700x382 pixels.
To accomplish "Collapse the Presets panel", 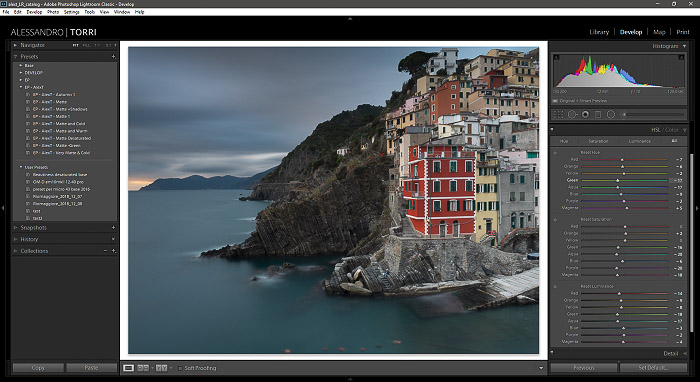I will (15, 57).
